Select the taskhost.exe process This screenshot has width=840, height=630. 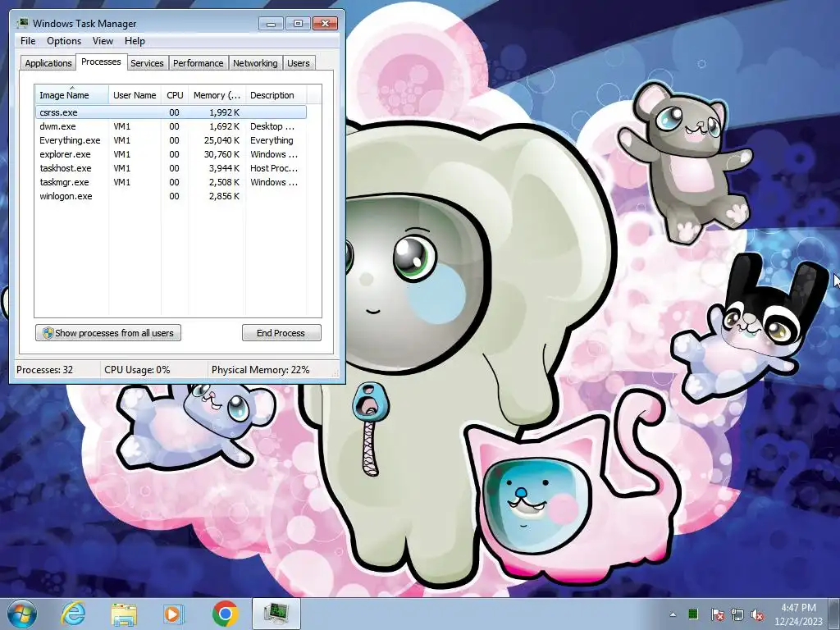tap(171, 168)
